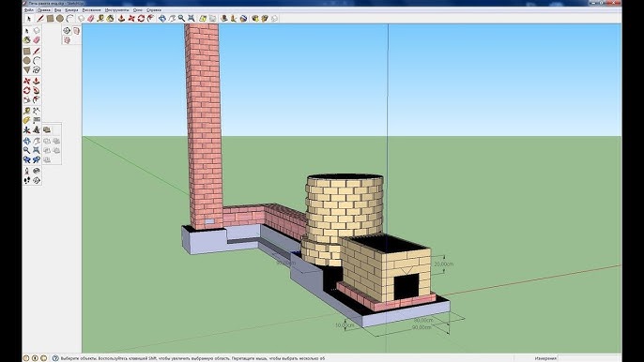The width and height of the screenshot is (644, 362).
Task: Click the help question-mark status bar icon
Action: (55, 358)
